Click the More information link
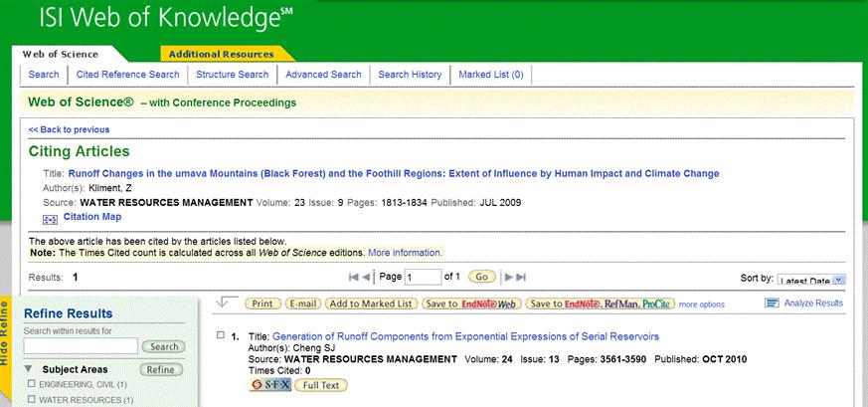 coord(406,253)
